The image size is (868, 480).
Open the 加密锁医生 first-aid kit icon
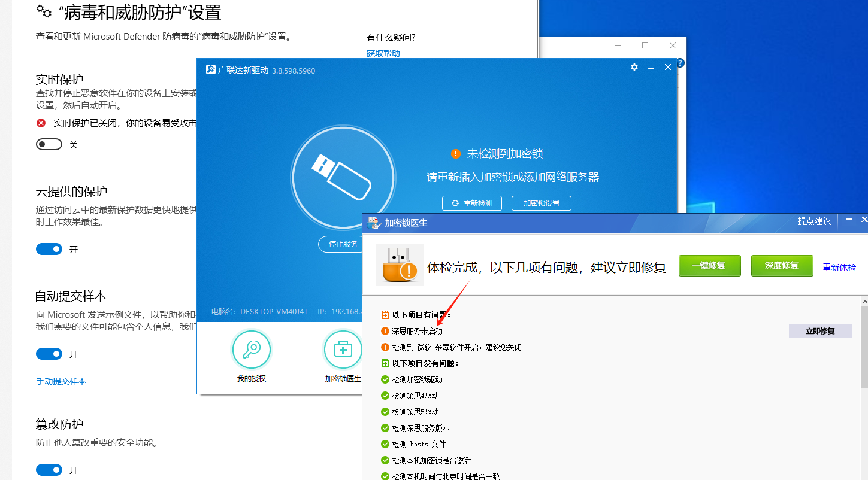pyautogui.click(x=342, y=350)
